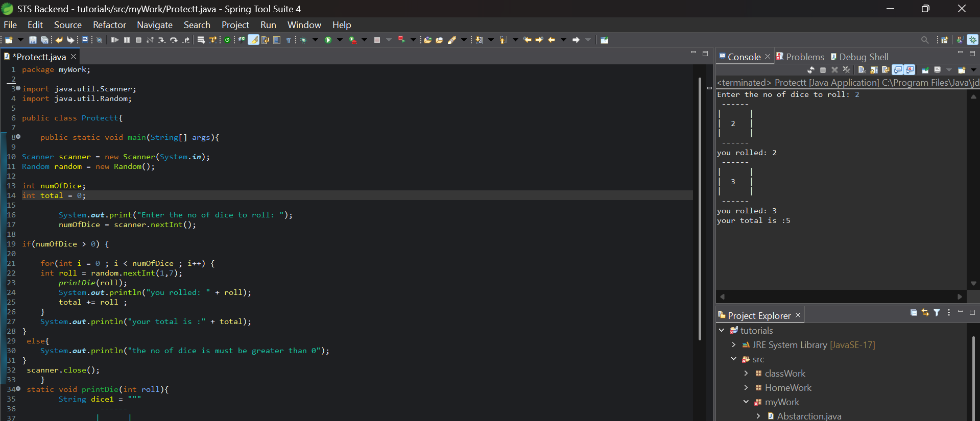Close the Console view tab
This screenshot has width=980, height=421.
tap(768, 56)
